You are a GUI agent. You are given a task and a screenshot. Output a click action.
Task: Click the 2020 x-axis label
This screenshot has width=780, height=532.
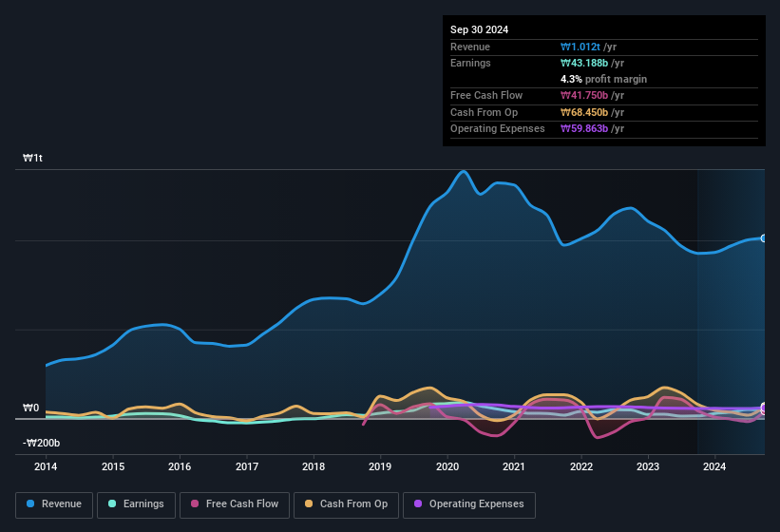(447, 466)
